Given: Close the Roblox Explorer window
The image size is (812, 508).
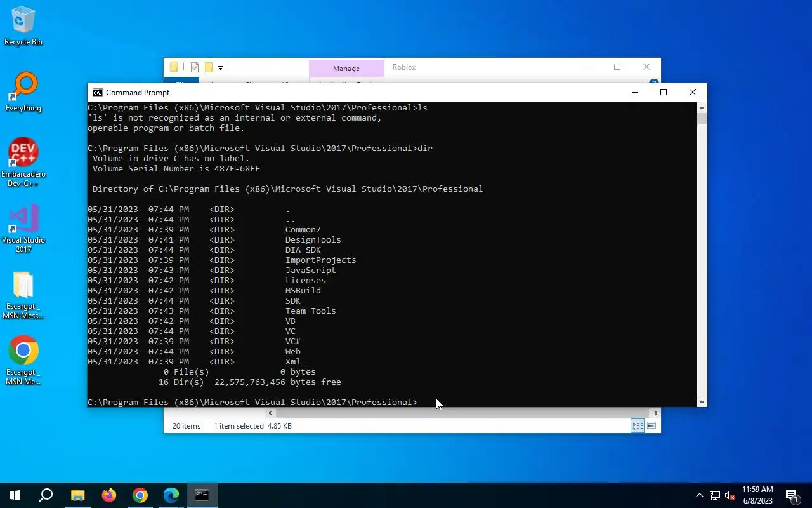Looking at the screenshot, I should 646,67.
